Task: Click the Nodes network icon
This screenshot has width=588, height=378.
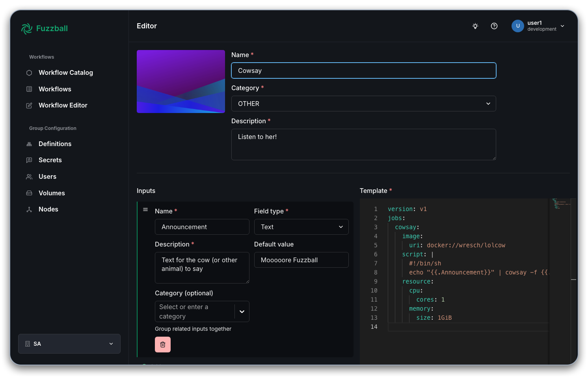Action: click(29, 209)
